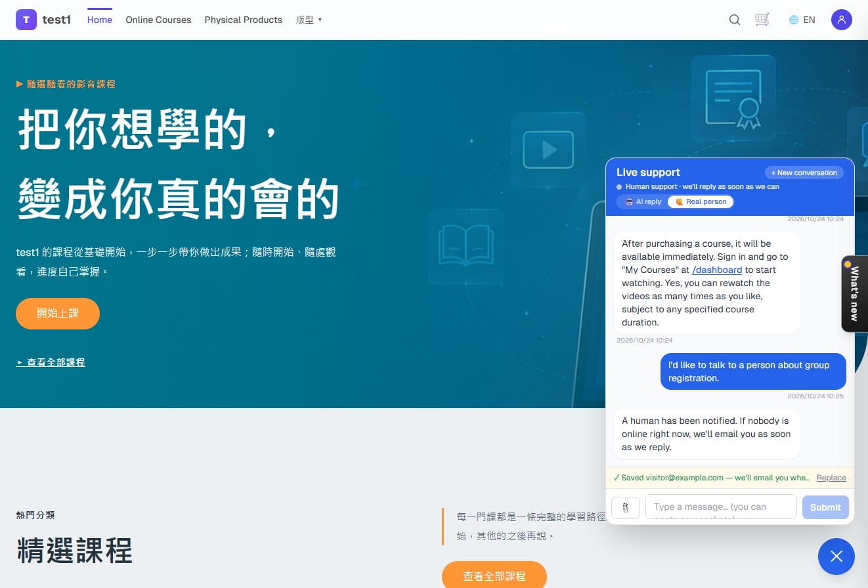868x588 pixels.
Task: Open Physical Products in the navigation
Action: point(244,20)
